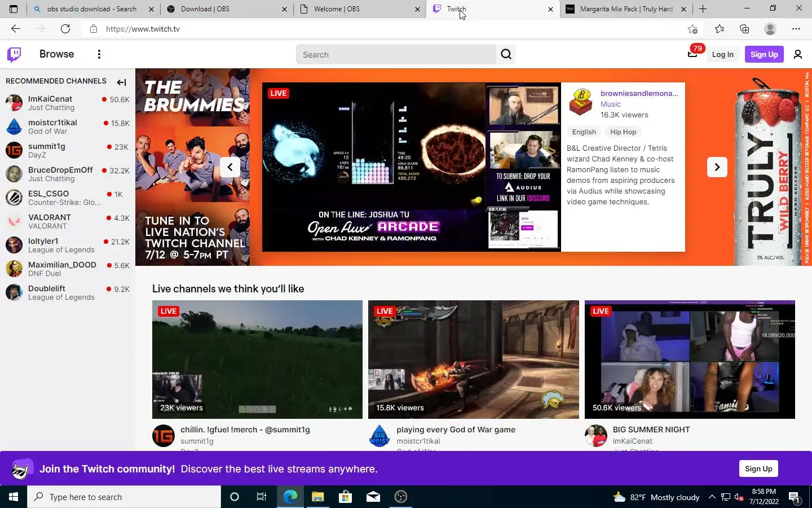The width and height of the screenshot is (812, 508).
Task: Open Edge browser profile avatar
Action: click(770, 29)
